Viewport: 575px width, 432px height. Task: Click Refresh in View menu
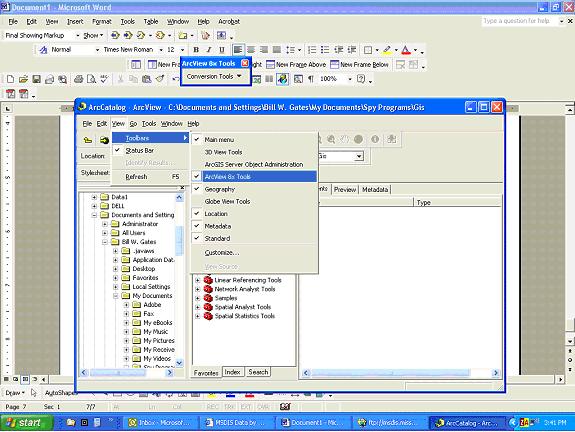click(x=150, y=177)
